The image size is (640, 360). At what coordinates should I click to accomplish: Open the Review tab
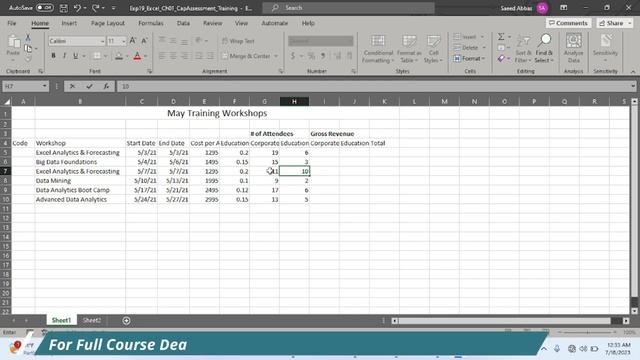pos(213,23)
